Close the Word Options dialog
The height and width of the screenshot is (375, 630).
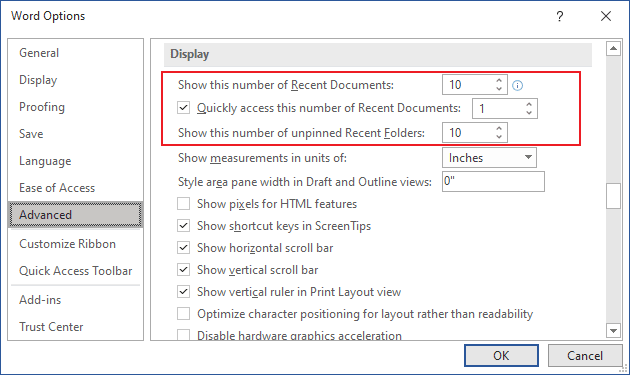[606, 16]
